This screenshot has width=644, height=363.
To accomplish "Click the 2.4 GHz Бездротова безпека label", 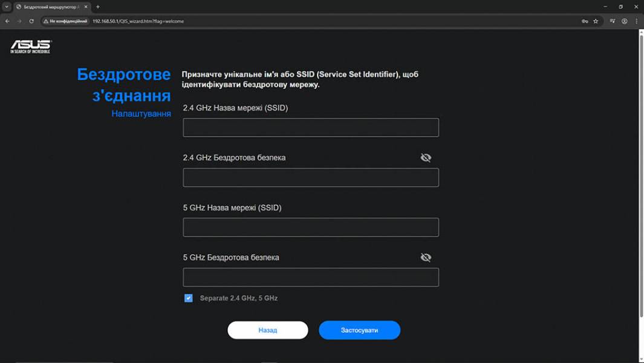I will pyautogui.click(x=234, y=157).
